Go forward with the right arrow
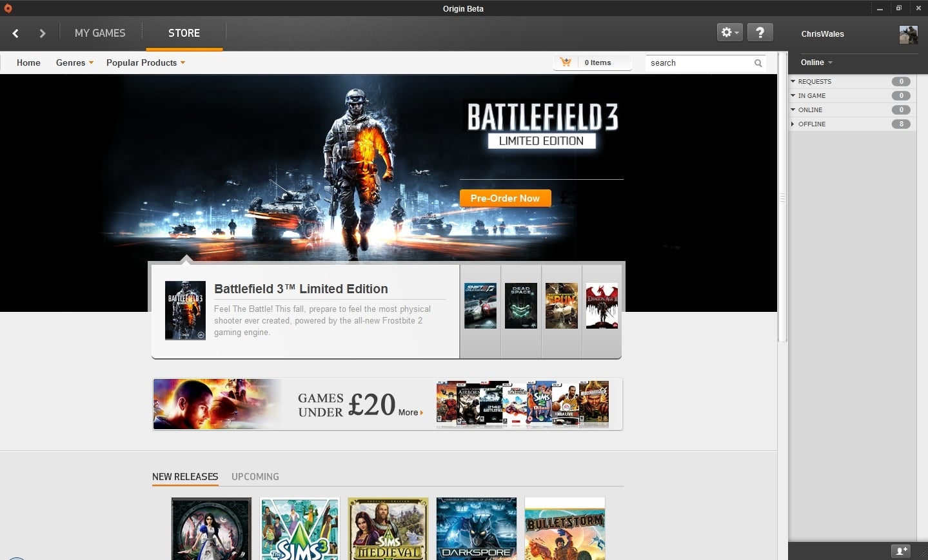This screenshot has height=560, width=928. 43,34
